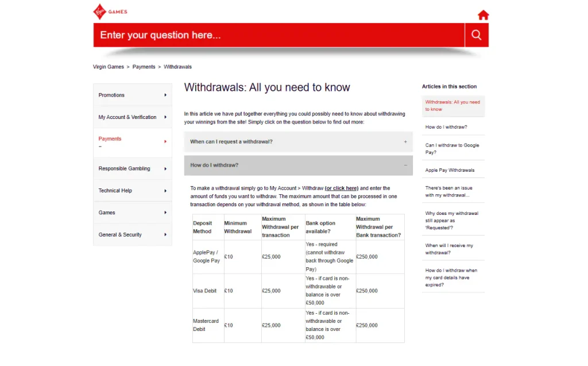Click the 'Withdrawals: All you need to know' page heading

pyautogui.click(x=266, y=87)
